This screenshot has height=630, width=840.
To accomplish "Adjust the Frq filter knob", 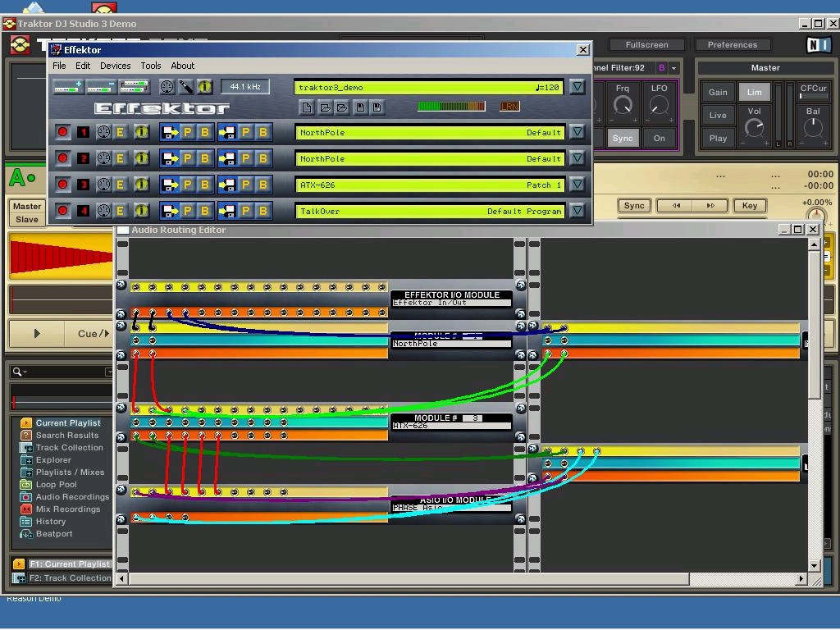I will click(x=623, y=105).
